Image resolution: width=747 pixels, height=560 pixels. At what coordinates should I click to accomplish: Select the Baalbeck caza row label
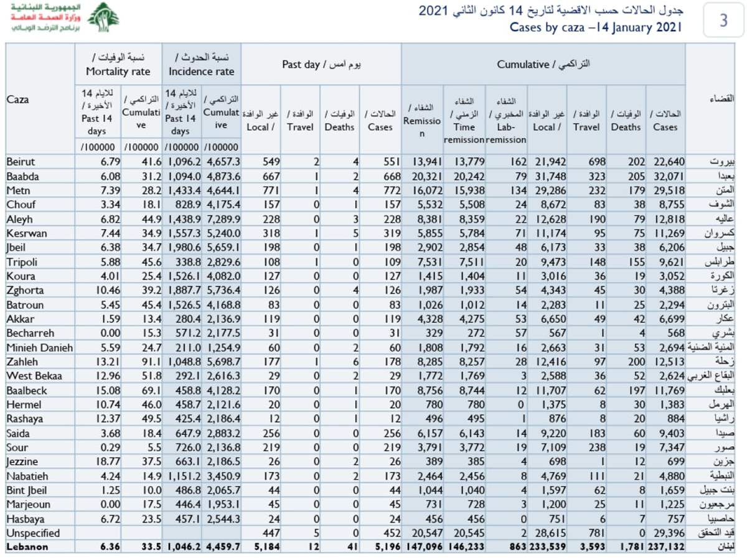(26, 390)
